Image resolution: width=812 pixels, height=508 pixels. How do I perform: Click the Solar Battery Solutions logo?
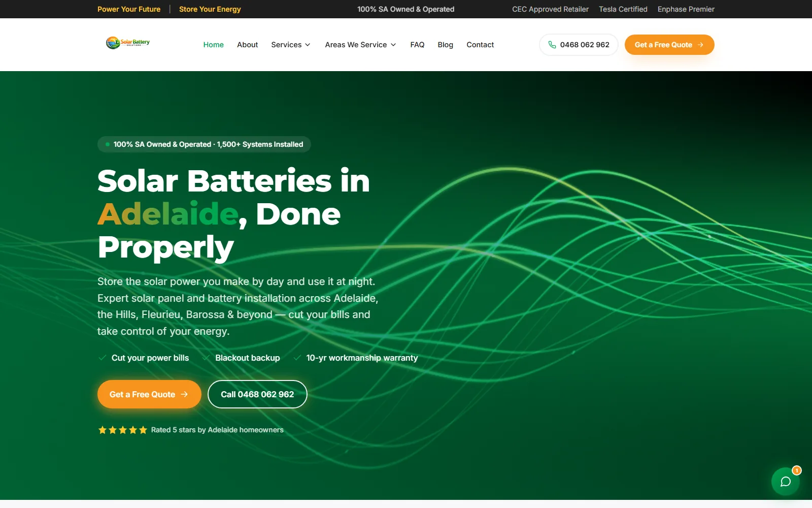pyautogui.click(x=128, y=43)
